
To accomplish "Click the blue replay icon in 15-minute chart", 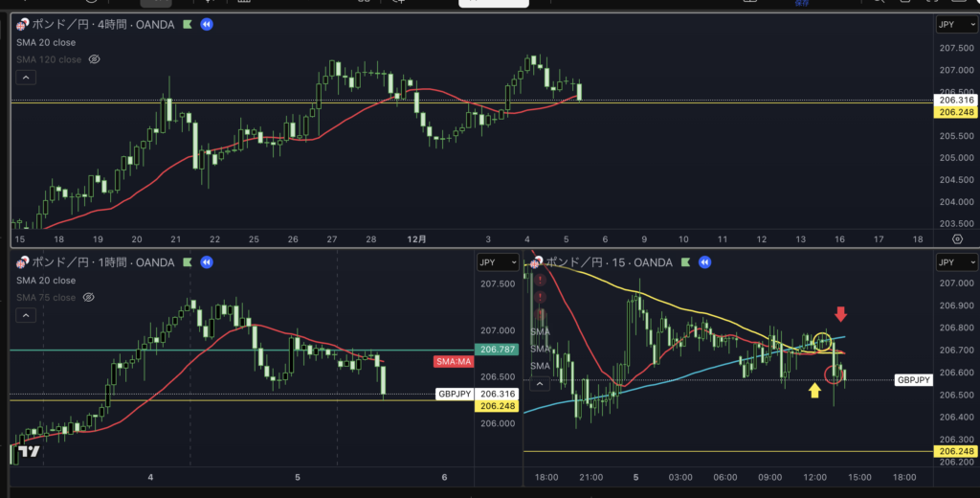I will tap(704, 261).
